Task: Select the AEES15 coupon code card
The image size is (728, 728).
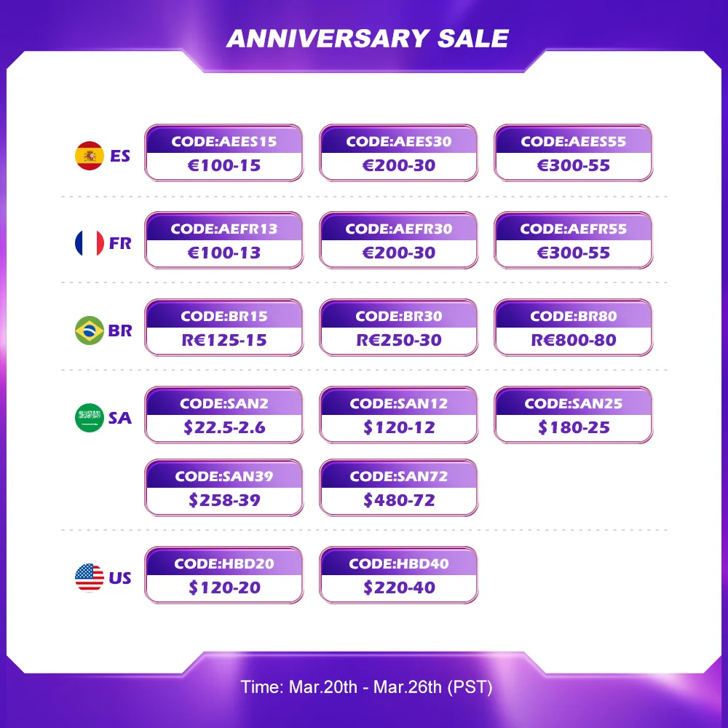Action: point(223,153)
